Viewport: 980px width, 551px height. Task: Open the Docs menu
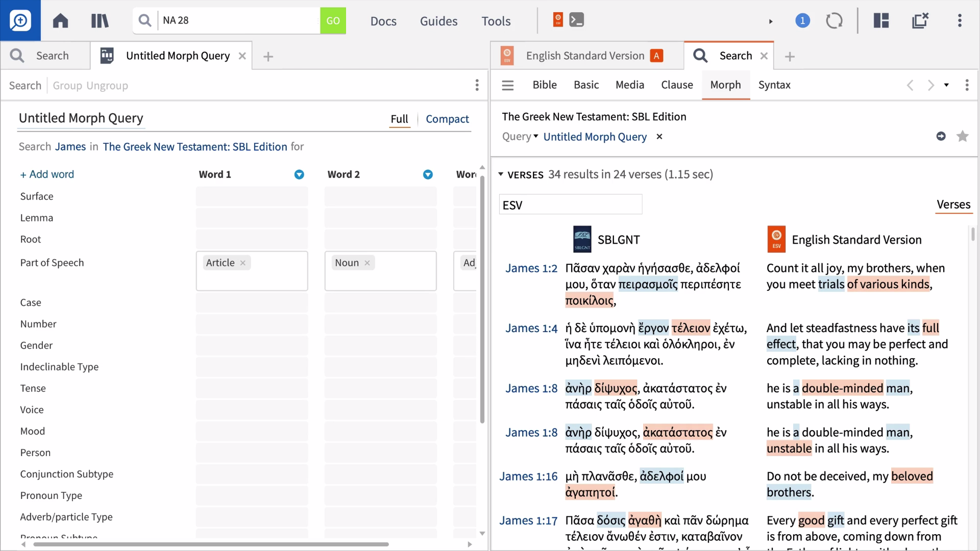point(383,21)
